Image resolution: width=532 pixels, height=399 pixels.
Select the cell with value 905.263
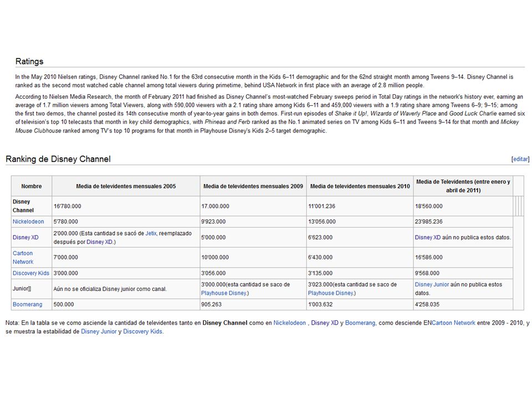(x=253, y=305)
